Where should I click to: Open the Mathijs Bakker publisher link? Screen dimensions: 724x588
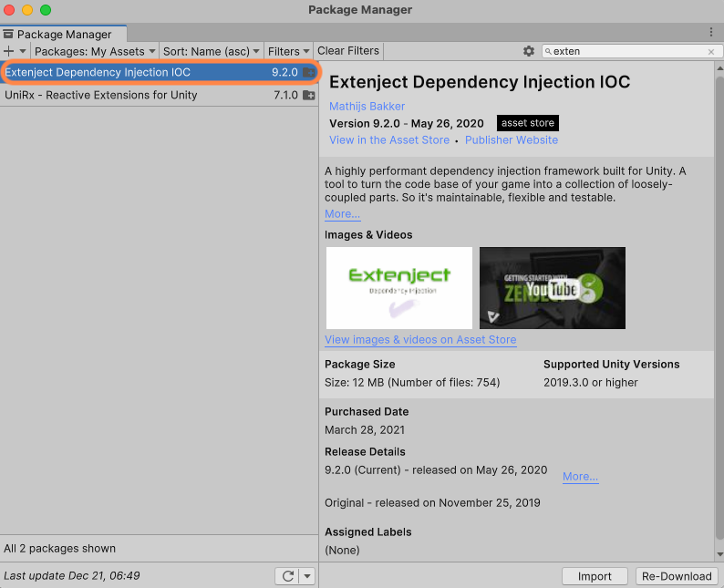367,106
